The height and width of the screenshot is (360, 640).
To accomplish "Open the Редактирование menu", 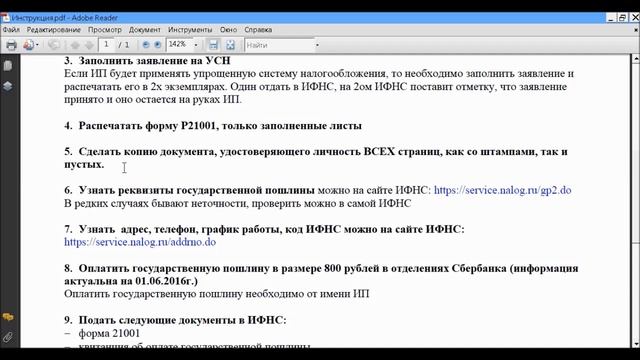I will [53, 30].
